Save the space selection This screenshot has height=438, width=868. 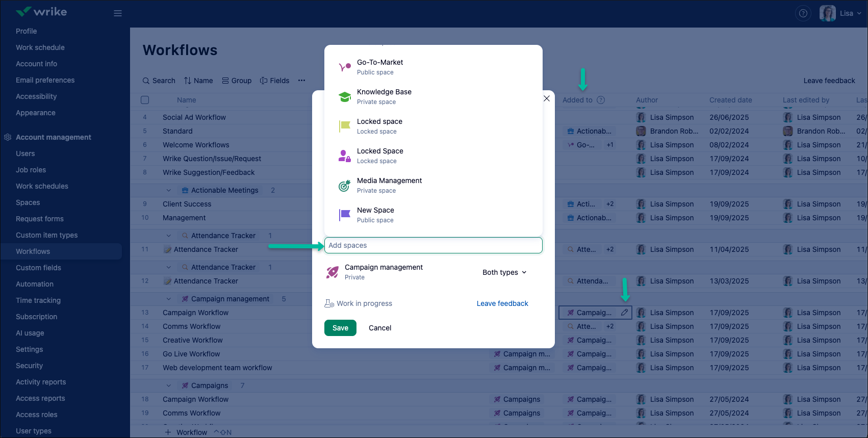[340, 328]
